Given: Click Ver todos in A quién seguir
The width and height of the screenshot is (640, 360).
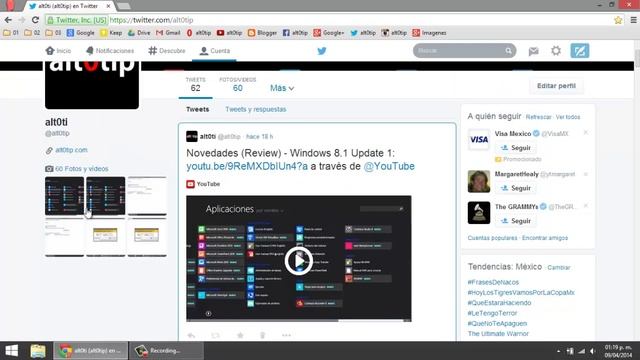Looking at the screenshot, I should pyautogui.click(x=568, y=117).
